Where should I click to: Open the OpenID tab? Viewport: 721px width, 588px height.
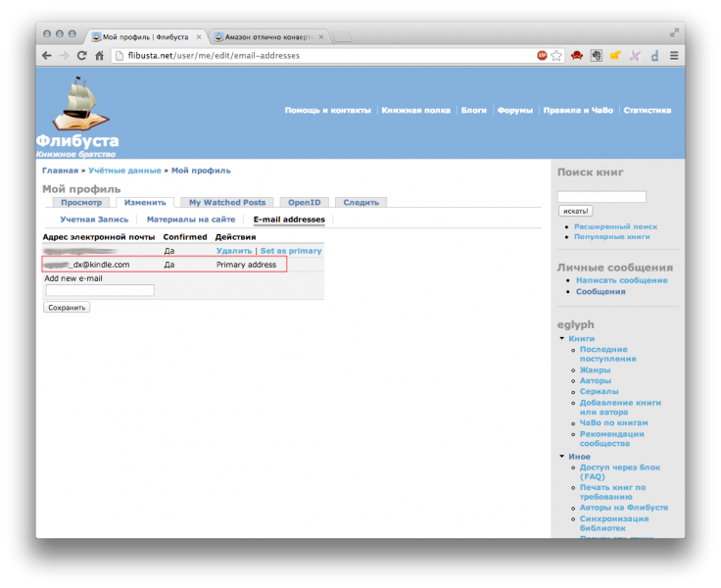coord(305,202)
